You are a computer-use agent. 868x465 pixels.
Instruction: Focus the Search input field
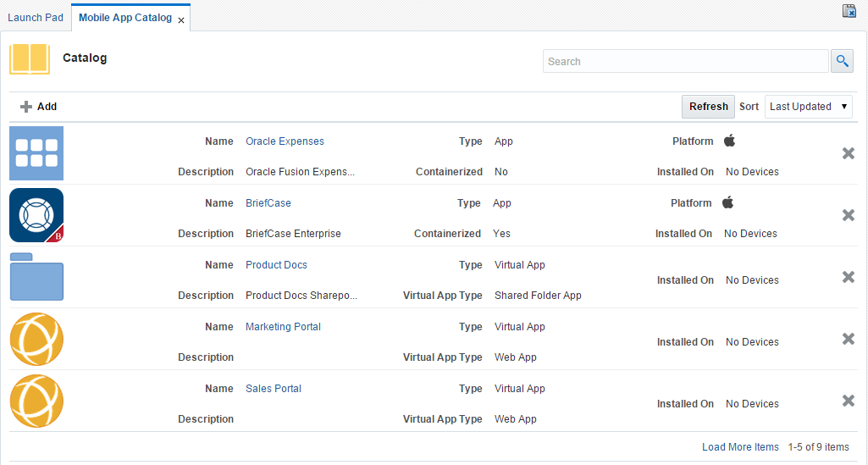tap(685, 62)
